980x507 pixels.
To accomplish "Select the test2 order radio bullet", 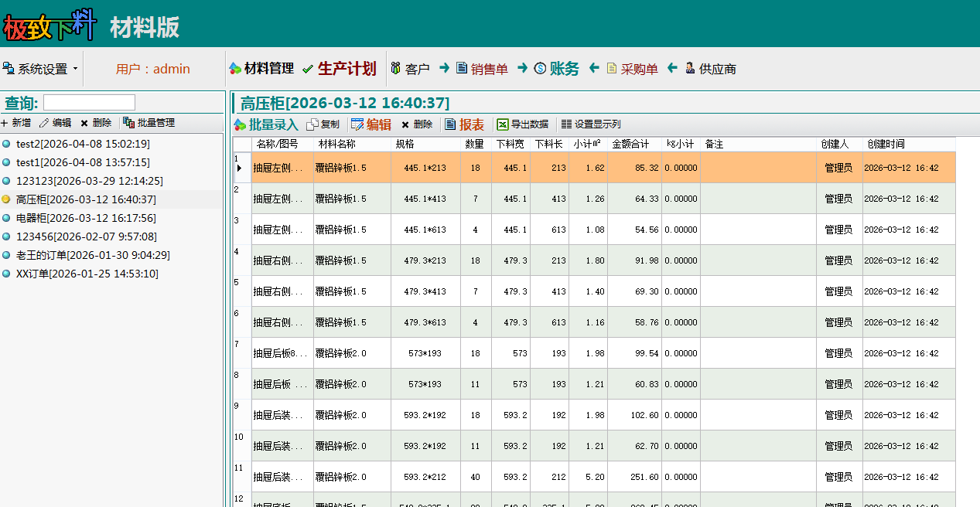I will point(6,144).
